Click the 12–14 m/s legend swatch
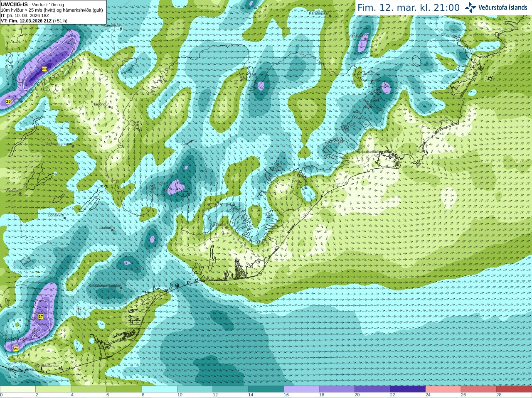 click(230, 389)
